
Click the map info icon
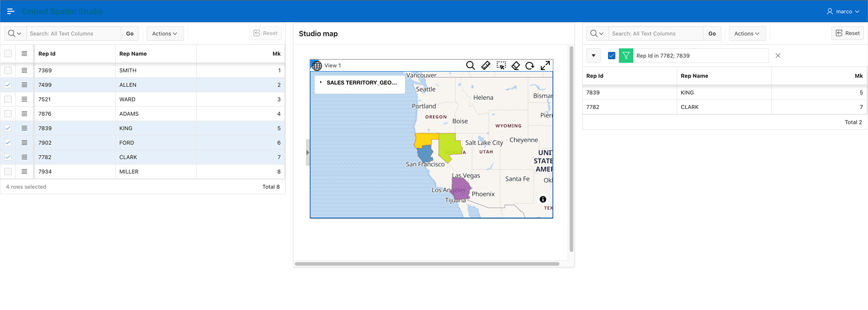543,199
